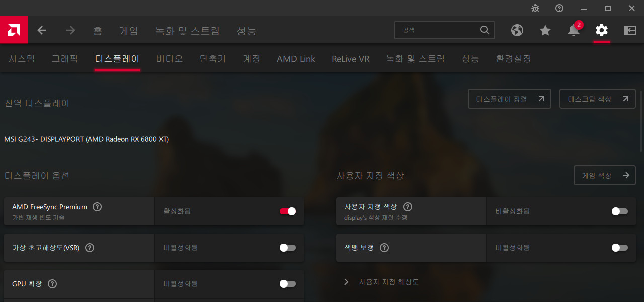Open the web browser globe icon
The image size is (644, 302).
tap(517, 31)
